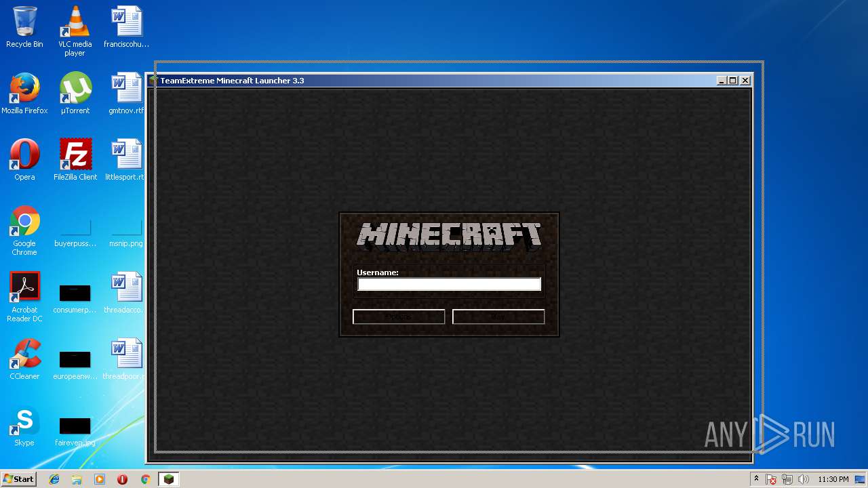868x488 pixels.
Task: Click the Play button in launcher
Action: tap(498, 317)
